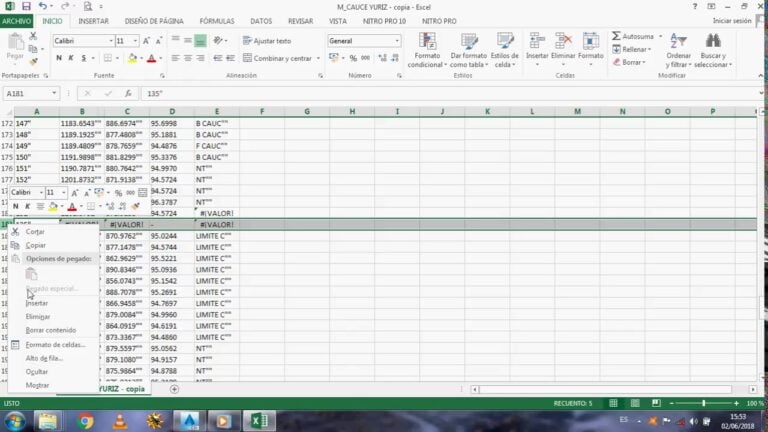This screenshot has width=768, height=432.
Task: Click Ajustar texto wrap button
Action: pyautogui.click(x=267, y=41)
